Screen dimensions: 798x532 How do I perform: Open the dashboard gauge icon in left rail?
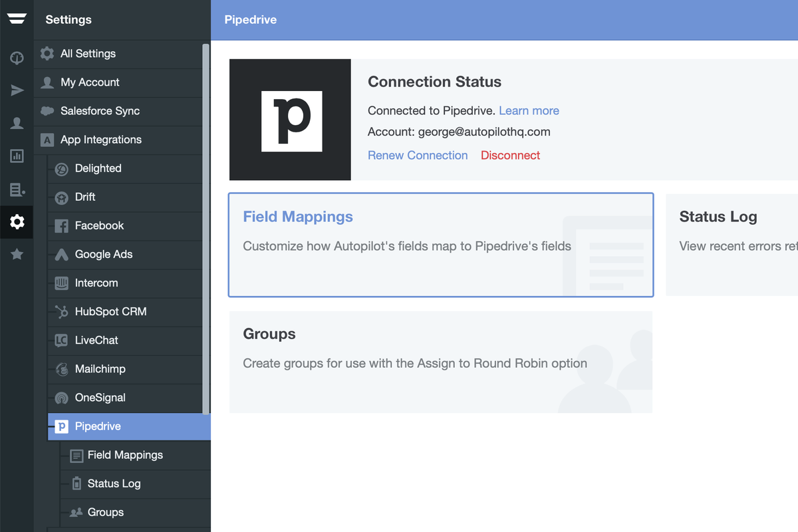[x=17, y=59]
